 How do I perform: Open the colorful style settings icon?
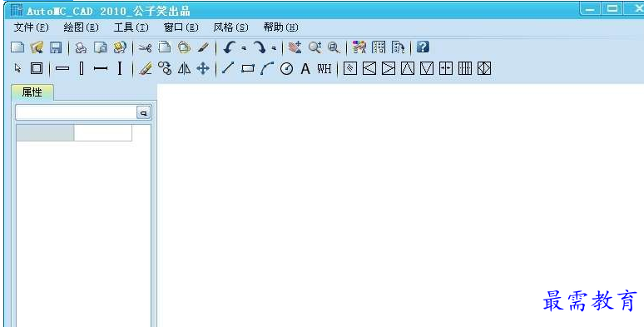359,47
